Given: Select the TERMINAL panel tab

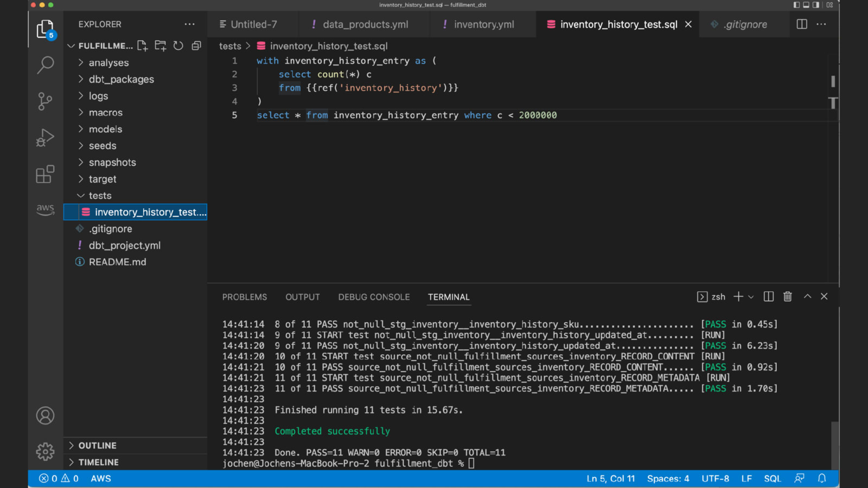Looking at the screenshot, I should [449, 297].
